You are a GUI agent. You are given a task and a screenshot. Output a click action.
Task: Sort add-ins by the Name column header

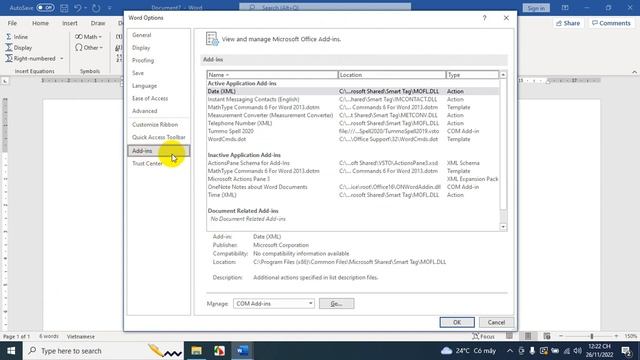tap(272, 75)
